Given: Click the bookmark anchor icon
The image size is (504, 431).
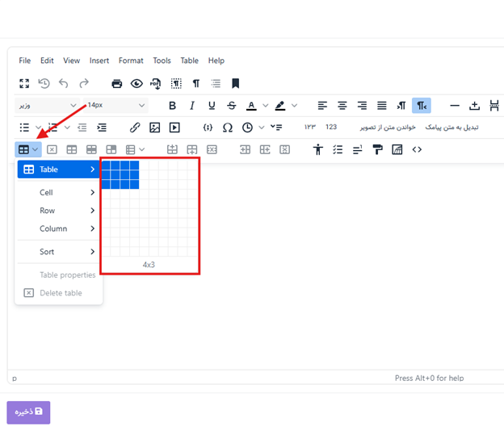Looking at the screenshot, I should point(235,83).
